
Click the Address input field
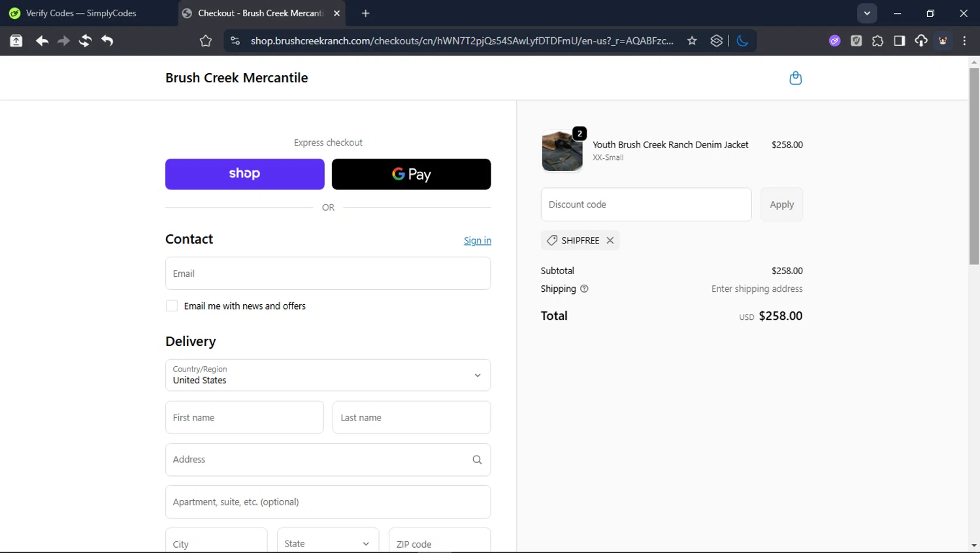pos(328,460)
